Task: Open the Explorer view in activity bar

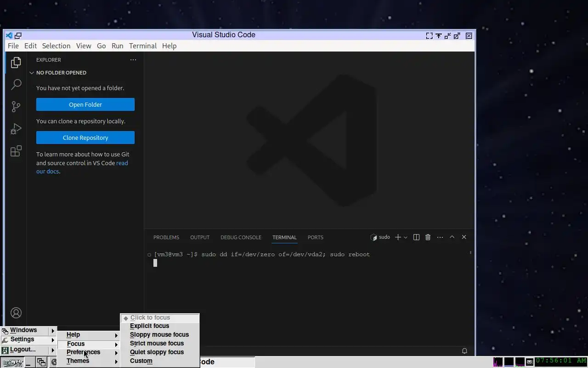Action: point(16,62)
